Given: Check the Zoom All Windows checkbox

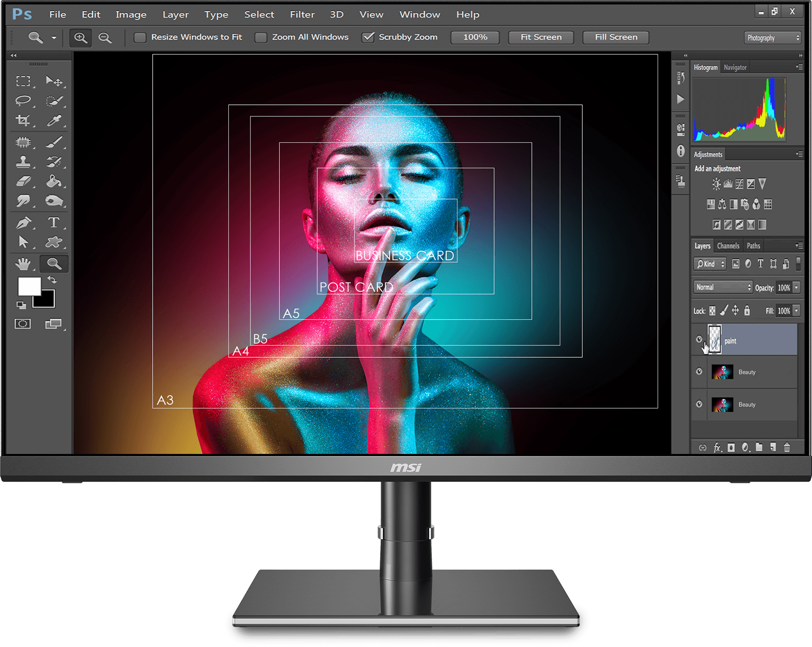Looking at the screenshot, I should click(x=261, y=38).
